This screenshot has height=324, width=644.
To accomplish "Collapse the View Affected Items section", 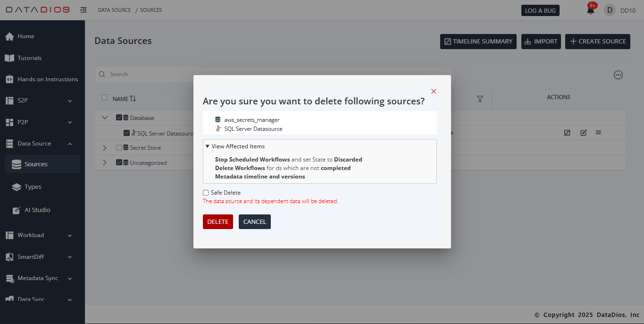I will (x=235, y=146).
